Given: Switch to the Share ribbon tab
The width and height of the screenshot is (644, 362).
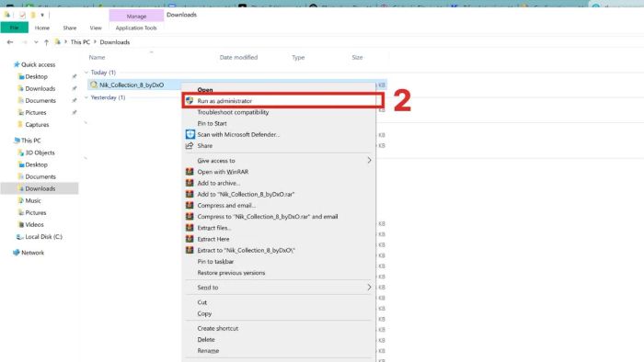Looking at the screenshot, I should click(70, 28).
